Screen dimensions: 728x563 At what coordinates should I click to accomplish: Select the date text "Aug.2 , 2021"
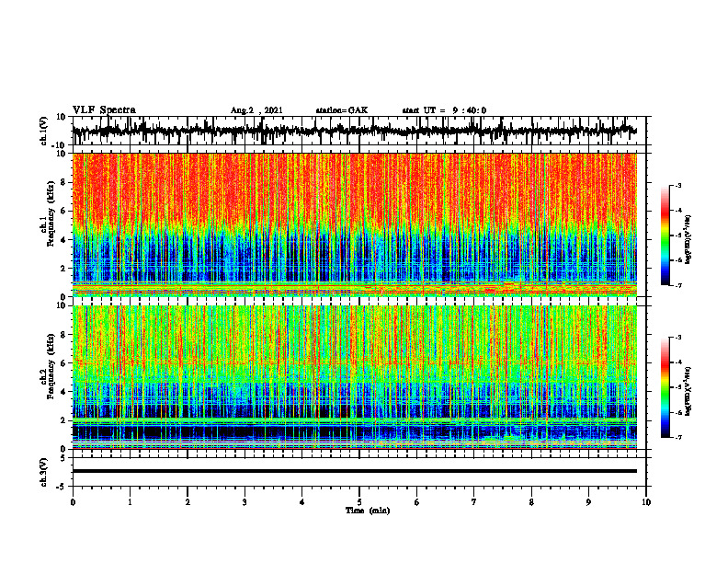(256, 110)
